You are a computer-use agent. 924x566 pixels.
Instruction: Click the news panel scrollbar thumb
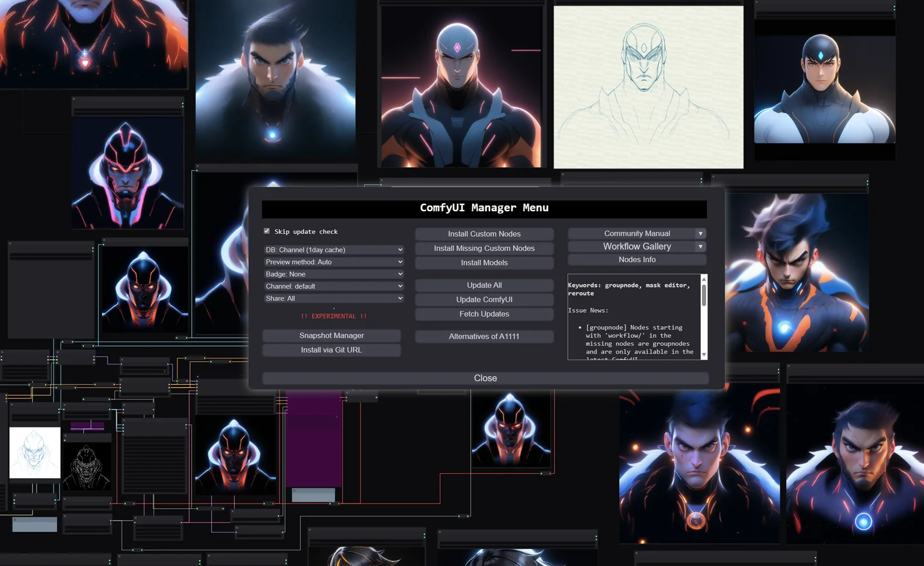pos(704,295)
